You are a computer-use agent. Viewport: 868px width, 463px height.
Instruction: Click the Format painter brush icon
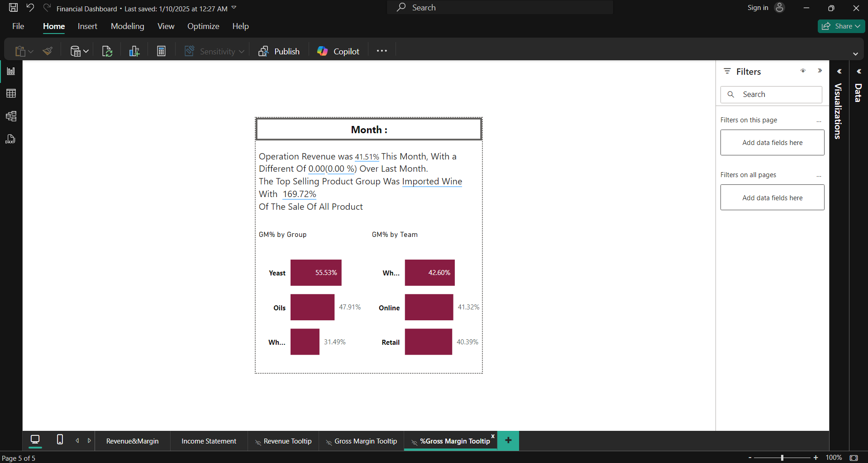click(48, 51)
